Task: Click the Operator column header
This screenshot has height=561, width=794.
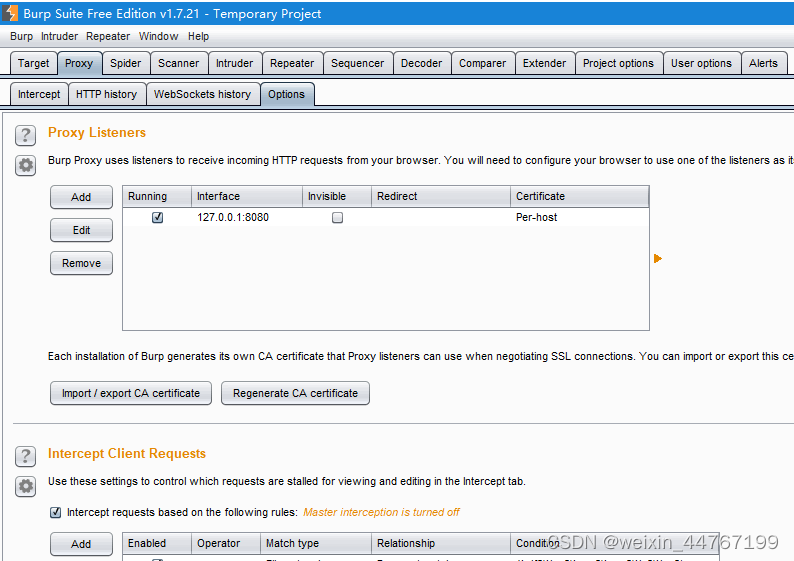Action: tap(226, 543)
